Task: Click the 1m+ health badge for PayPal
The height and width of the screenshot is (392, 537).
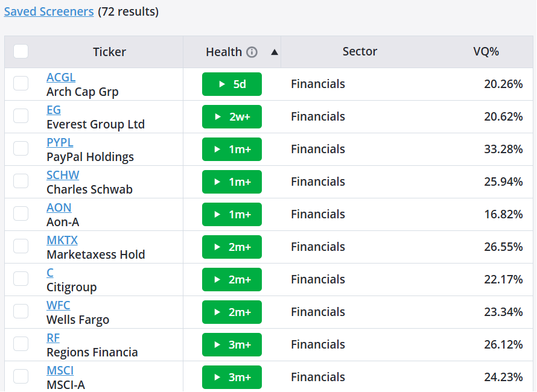Action: (232, 150)
